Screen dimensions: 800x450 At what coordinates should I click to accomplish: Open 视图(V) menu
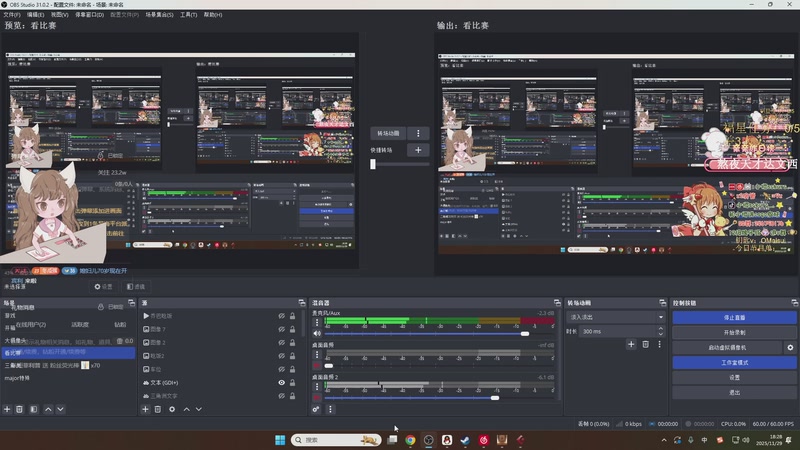click(59, 15)
